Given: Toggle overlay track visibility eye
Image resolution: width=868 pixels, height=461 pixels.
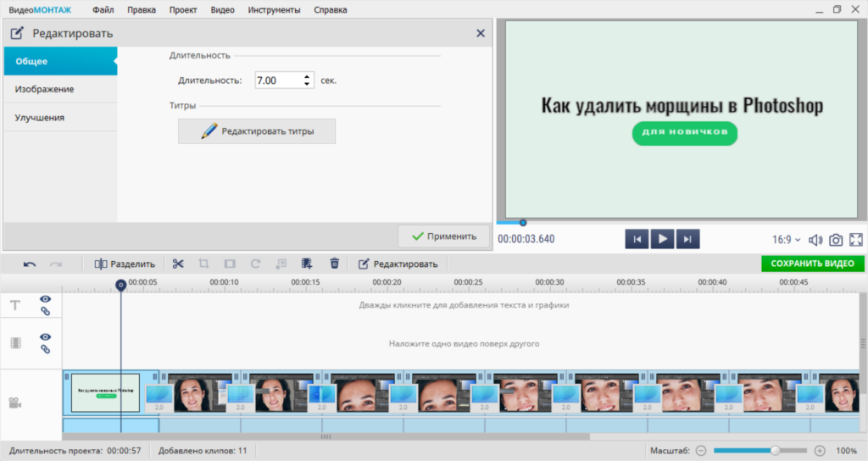Looking at the screenshot, I should (46, 337).
